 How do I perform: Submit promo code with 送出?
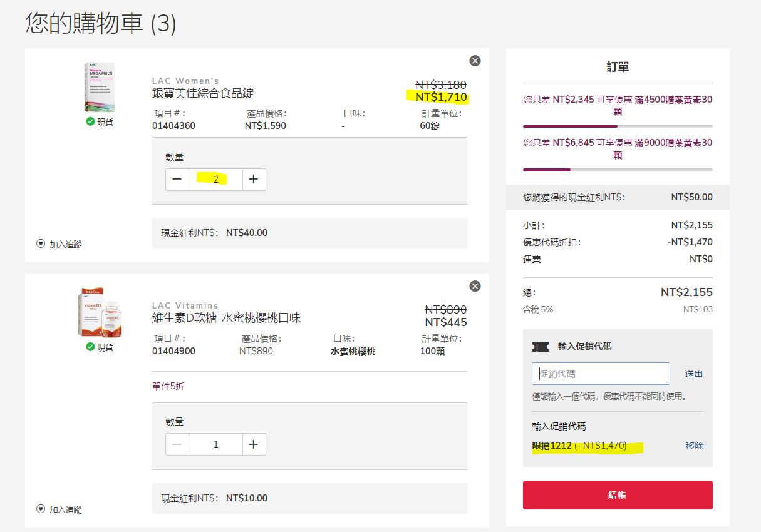click(x=694, y=374)
